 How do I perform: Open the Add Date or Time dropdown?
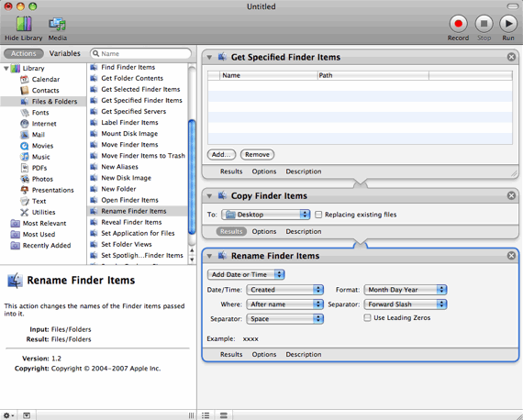click(x=246, y=275)
